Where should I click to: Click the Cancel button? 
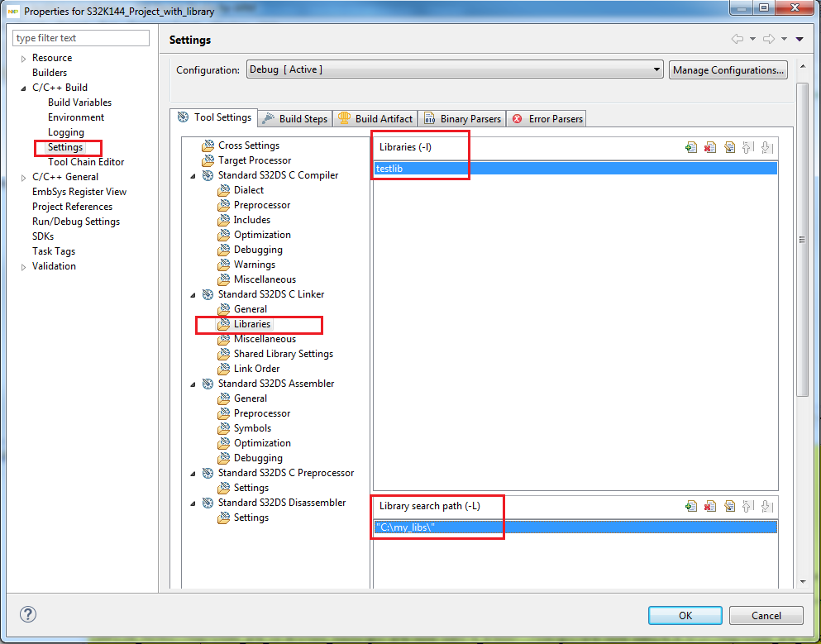(766, 616)
